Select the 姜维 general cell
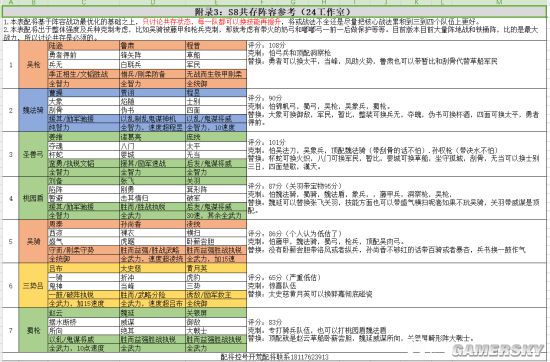The width and height of the screenshot is (550, 362). point(83,137)
